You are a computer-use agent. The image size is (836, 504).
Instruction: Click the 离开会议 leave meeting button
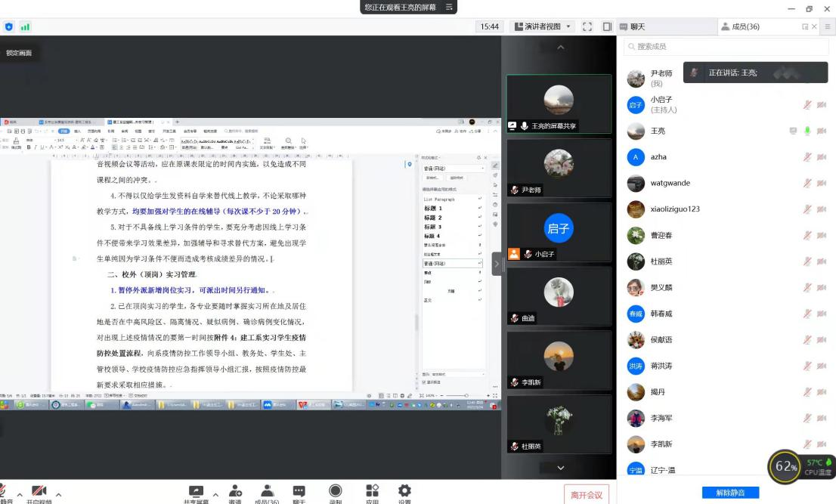tap(587, 495)
